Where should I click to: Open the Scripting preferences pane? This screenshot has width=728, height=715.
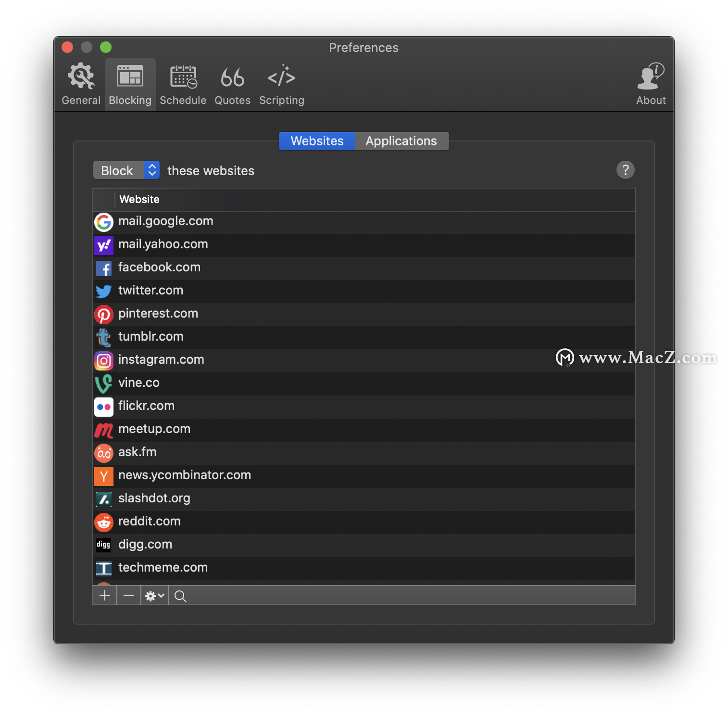[x=282, y=84]
